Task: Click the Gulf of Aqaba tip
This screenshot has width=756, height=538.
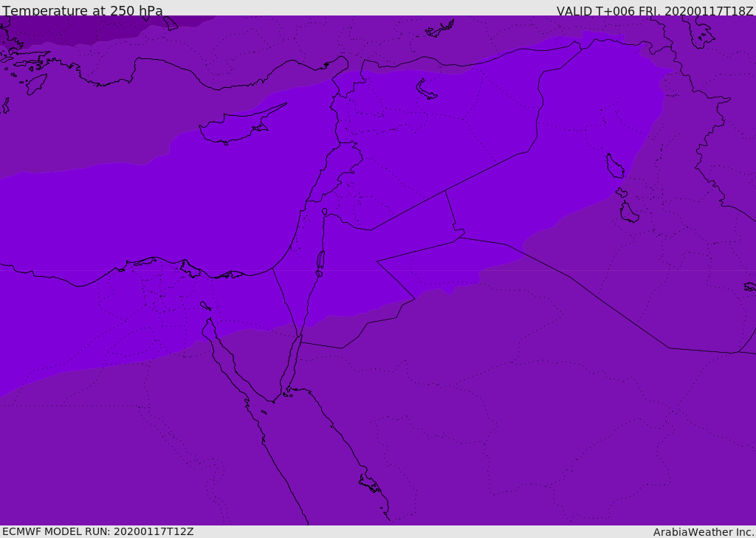Action: (x=300, y=337)
